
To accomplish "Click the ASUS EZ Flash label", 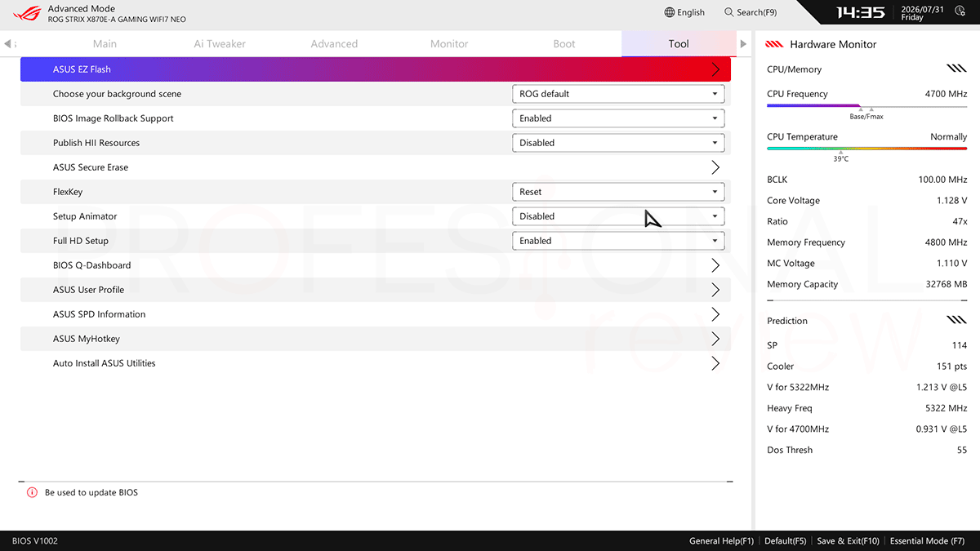I will [x=82, y=69].
